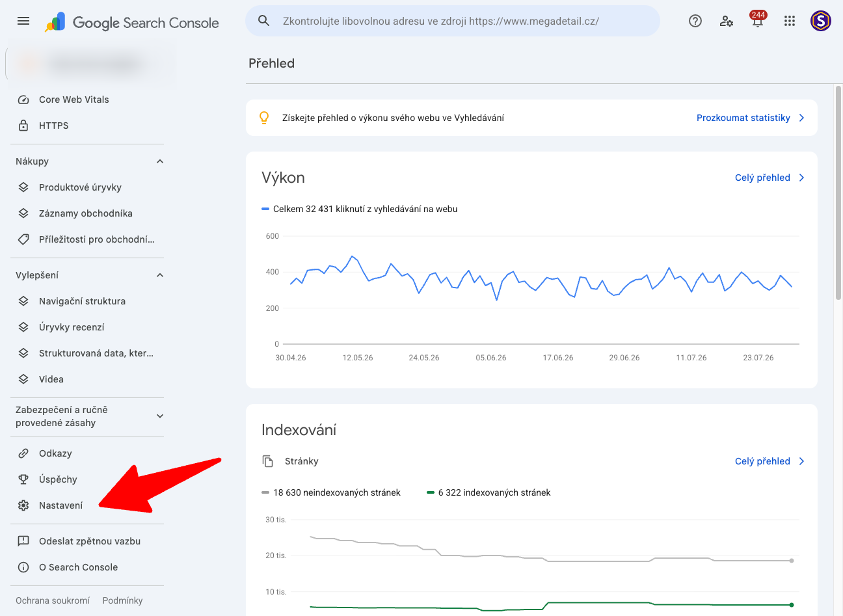
Task: Open notifications bell with 244 badge
Action: pos(758,21)
